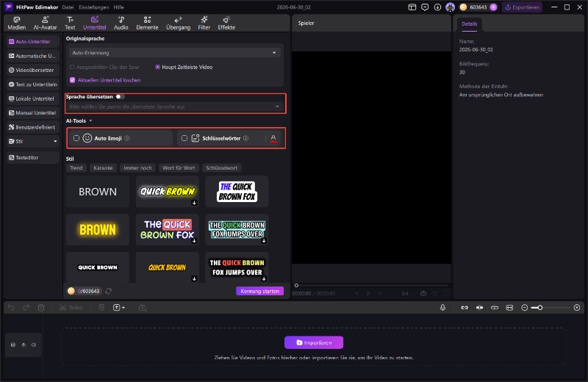Select Videoübersetzer in the sidebar
This screenshot has width=588, height=382.
33,70
